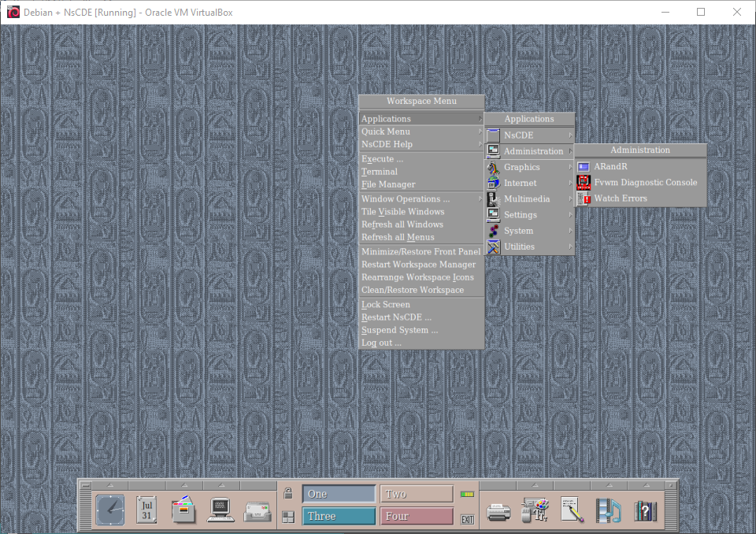Viewport: 756px width, 534px height.
Task: Open the style manager icon with mouse and palette
Action: (x=535, y=511)
